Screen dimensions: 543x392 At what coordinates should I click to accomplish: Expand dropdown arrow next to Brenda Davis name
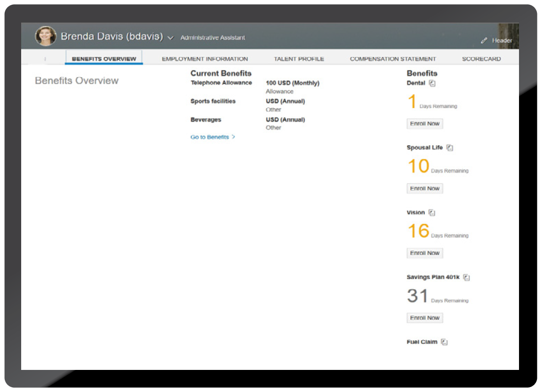click(x=170, y=38)
